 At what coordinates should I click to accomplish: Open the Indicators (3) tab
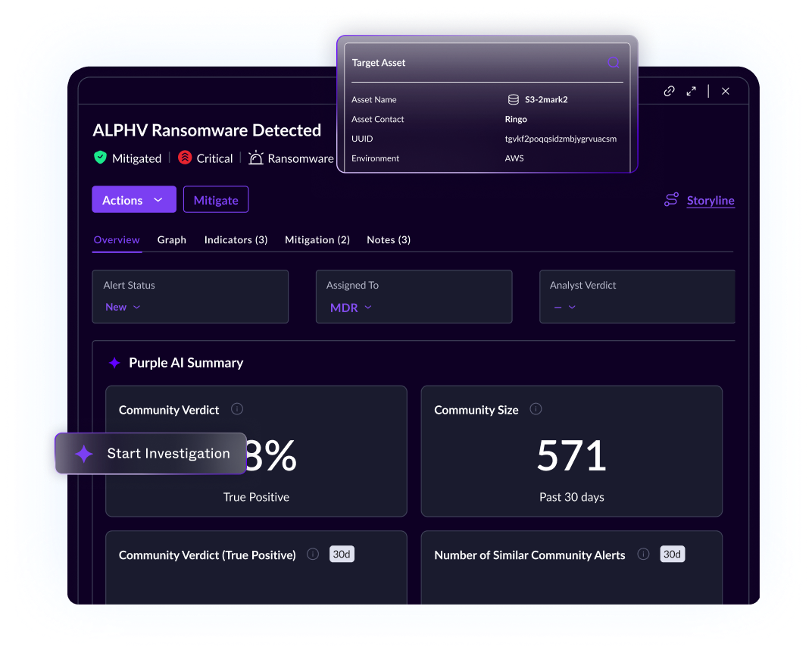point(236,239)
